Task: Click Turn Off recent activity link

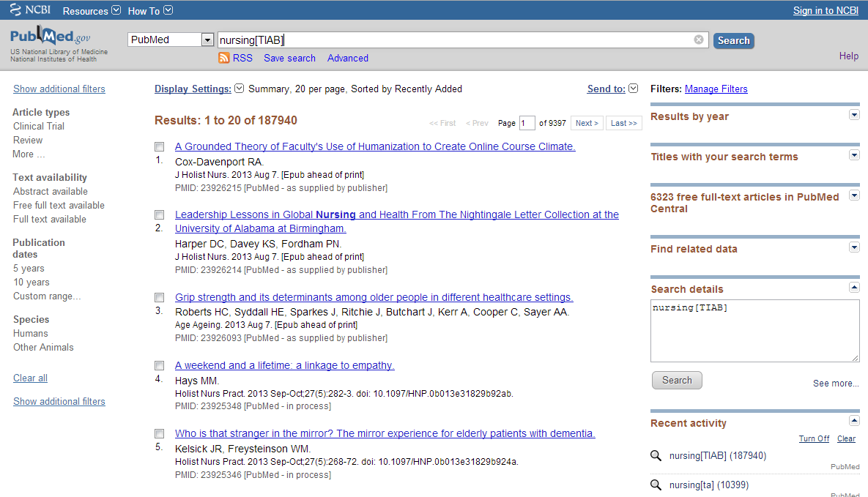Action: click(814, 438)
